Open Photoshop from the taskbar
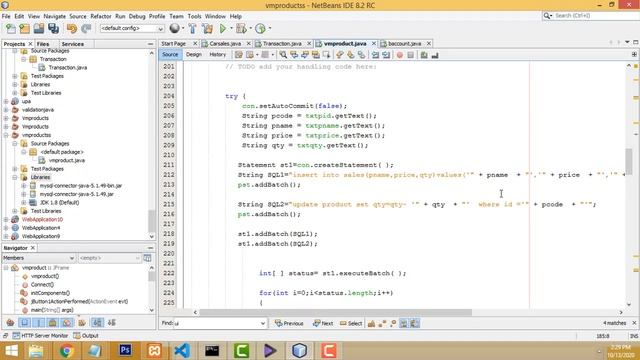Image resolution: width=640 pixels, height=360 pixels. point(125,351)
